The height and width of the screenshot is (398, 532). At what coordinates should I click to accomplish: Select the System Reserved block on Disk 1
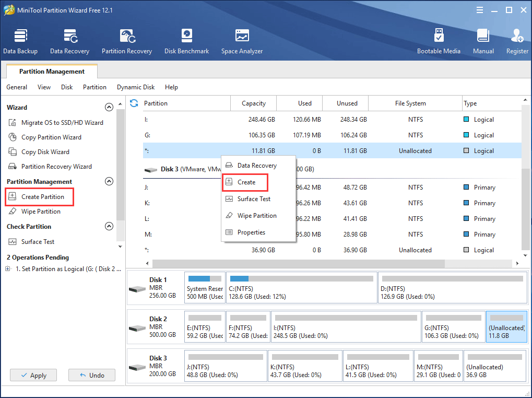click(205, 287)
